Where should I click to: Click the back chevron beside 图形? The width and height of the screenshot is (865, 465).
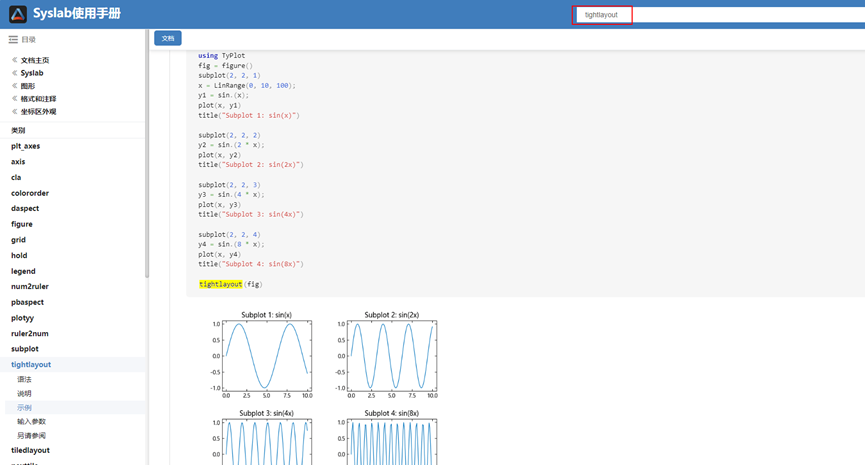click(14, 85)
